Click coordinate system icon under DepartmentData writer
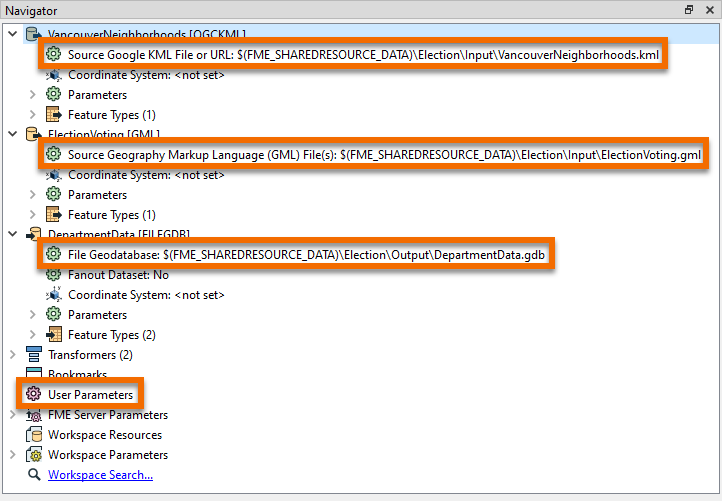 tap(53, 294)
